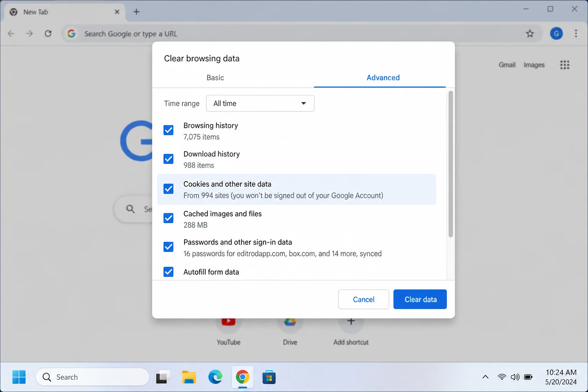Uncheck Autofill form data checkbox

tap(168, 272)
